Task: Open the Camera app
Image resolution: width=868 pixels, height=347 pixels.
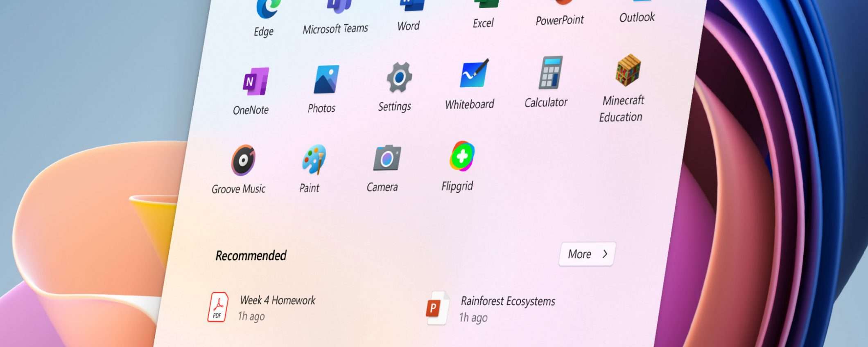Action: 384,168
